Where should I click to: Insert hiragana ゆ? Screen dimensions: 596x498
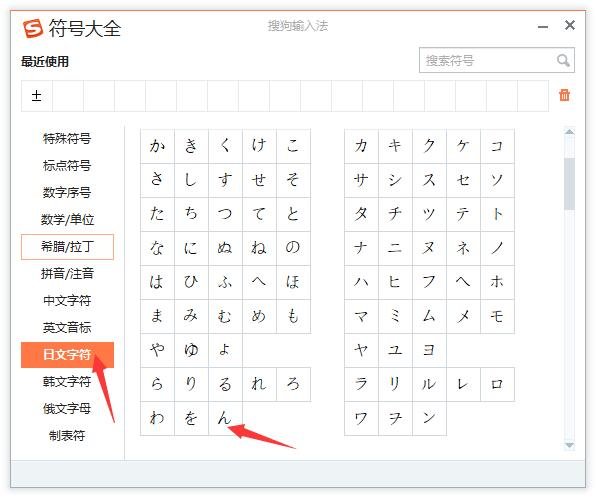[191, 350]
